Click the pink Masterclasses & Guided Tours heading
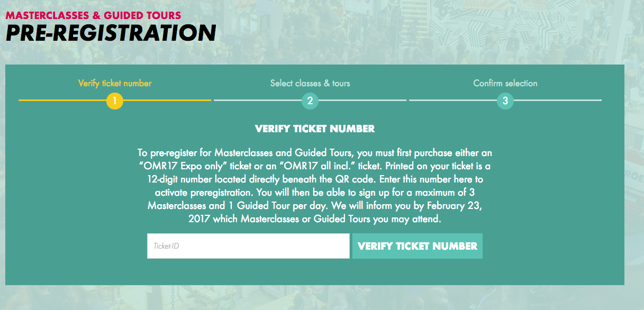This screenshot has width=644, height=310. tap(93, 15)
